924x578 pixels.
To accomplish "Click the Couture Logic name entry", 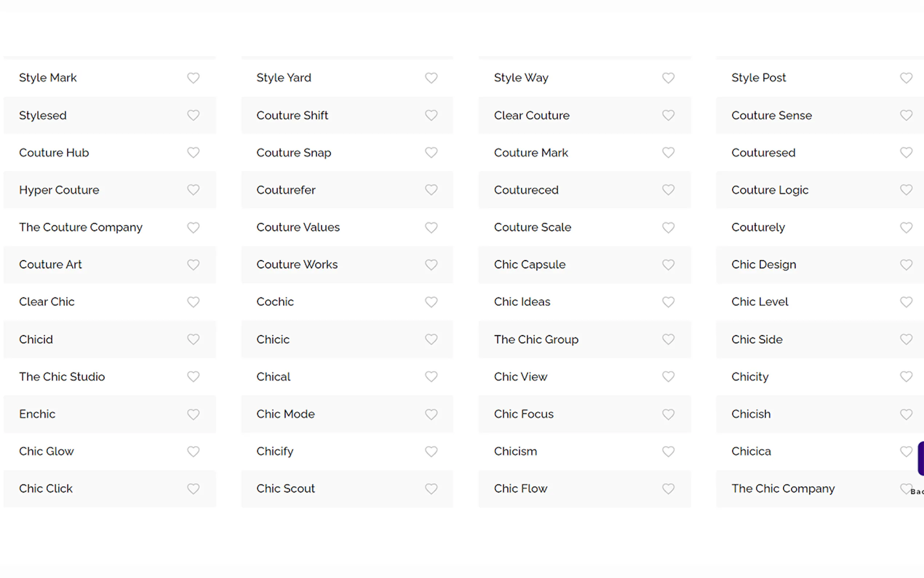I will pos(770,190).
